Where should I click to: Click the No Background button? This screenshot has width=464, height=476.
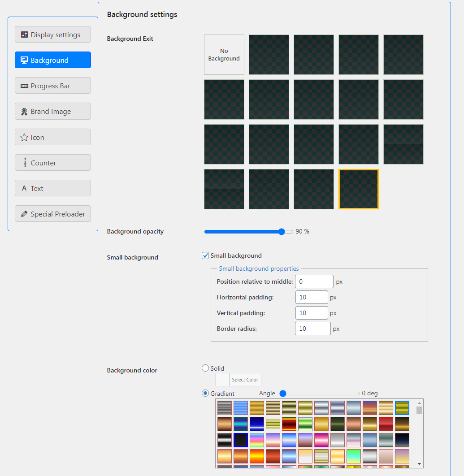coord(224,55)
